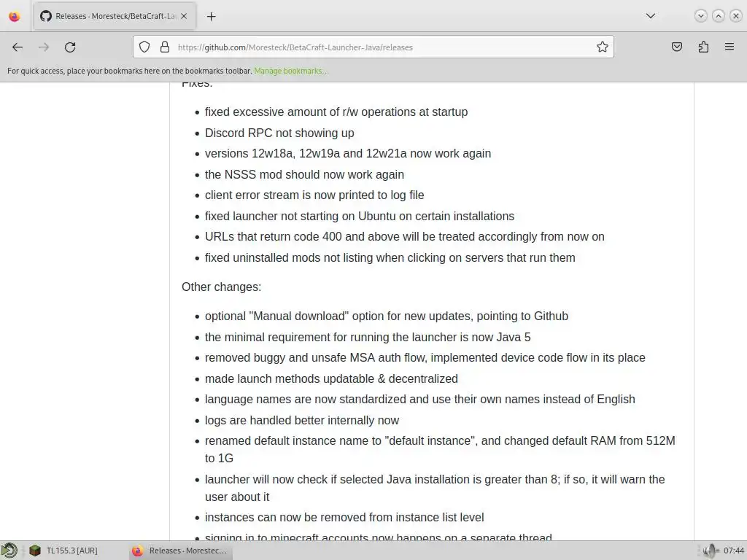Click the Firefox logo icon in tab bar
This screenshot has width=747, height=560.
(x=15, y=16)
